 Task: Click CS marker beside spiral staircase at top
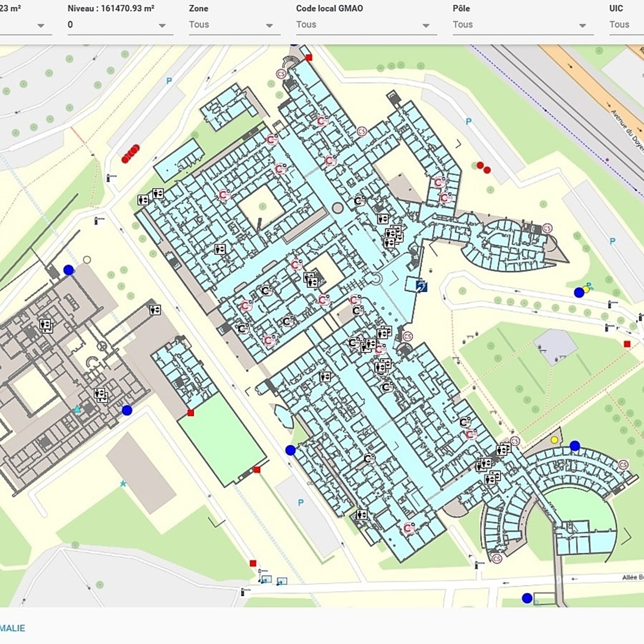point(281,74)
